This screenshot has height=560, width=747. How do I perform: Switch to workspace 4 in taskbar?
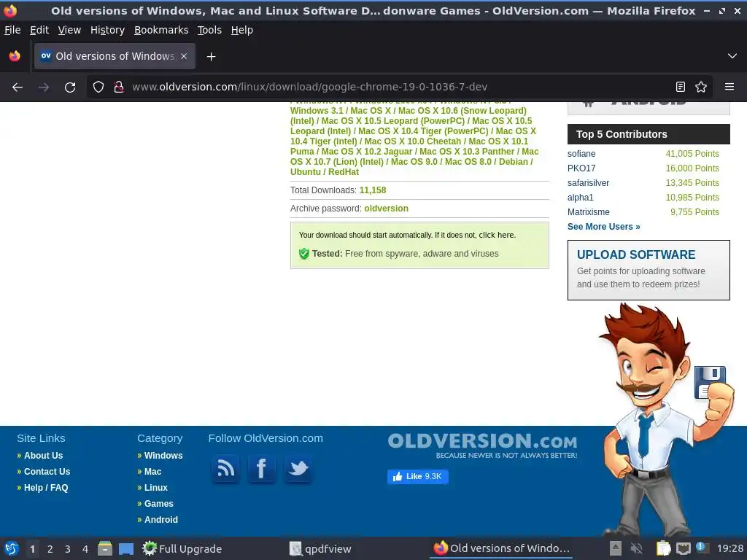coord(85,549)
